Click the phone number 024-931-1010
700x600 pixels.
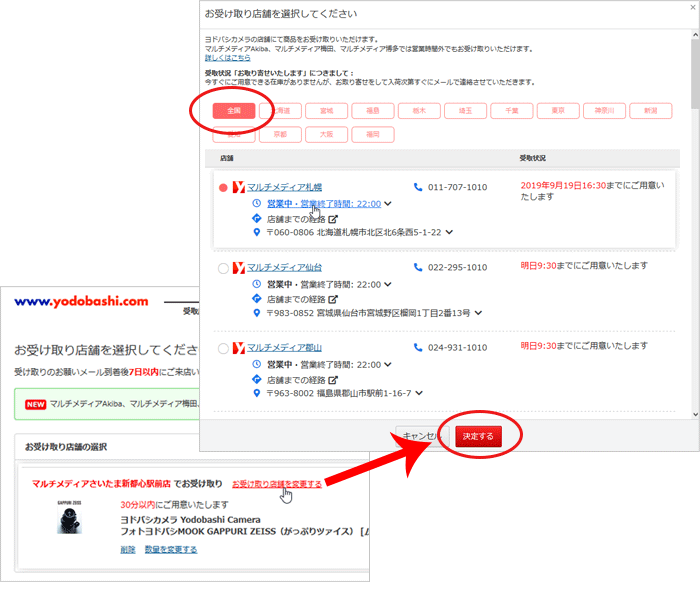(458, 348)
